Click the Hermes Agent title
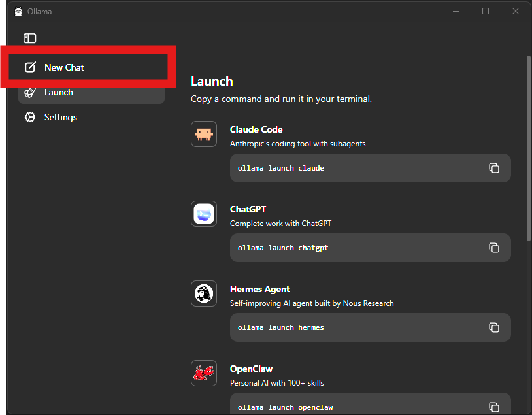The image size is (532, 415). click(260, 289)
